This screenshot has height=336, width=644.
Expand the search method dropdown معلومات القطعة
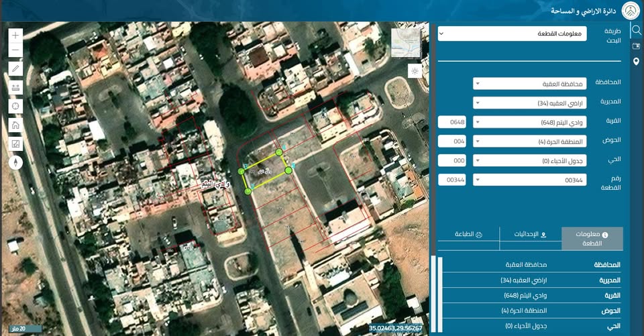tap(512, 34)
